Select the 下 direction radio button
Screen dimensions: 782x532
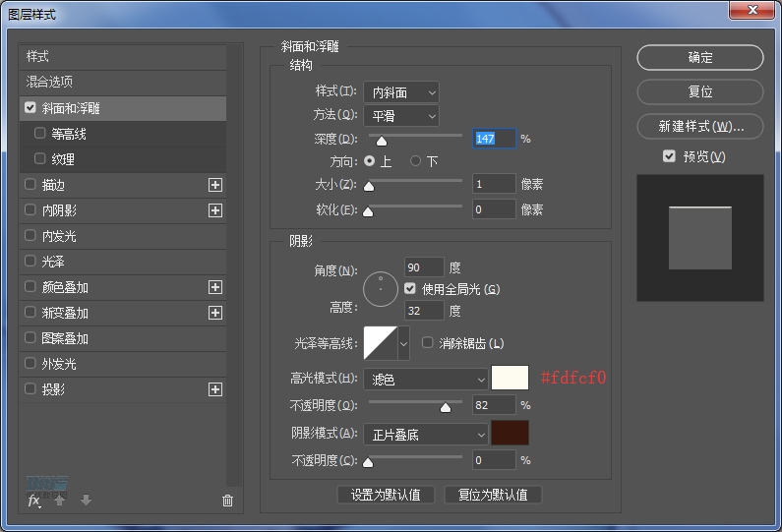(x=416, y=160)
